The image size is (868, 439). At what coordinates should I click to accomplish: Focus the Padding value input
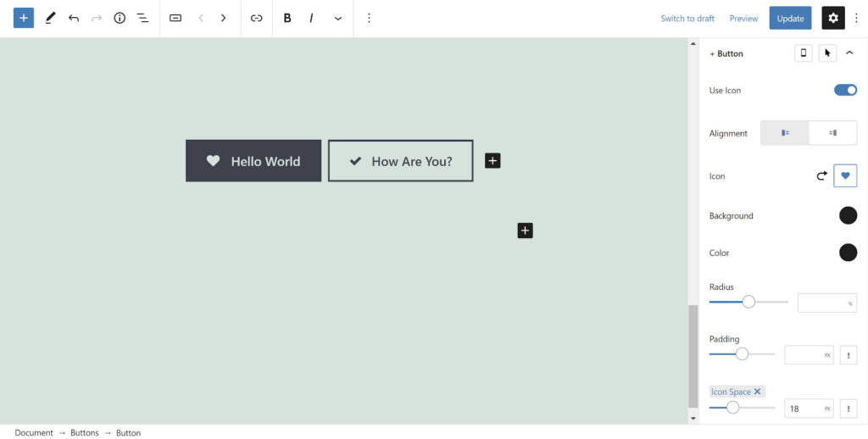coord(809,355)
